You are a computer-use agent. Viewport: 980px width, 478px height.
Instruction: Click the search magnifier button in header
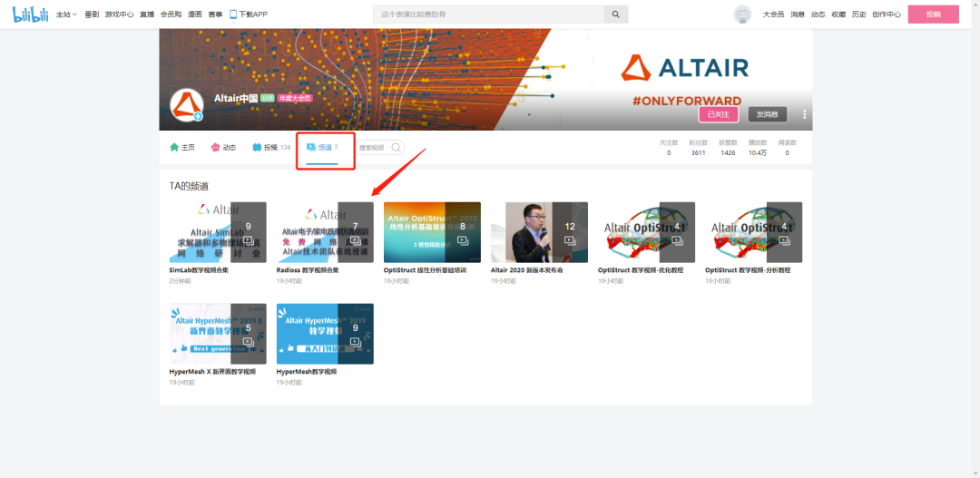(x=615, y=15)
